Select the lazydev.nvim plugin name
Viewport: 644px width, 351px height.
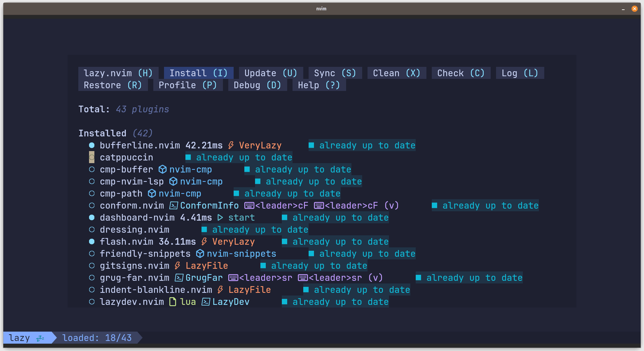[132, 302]
